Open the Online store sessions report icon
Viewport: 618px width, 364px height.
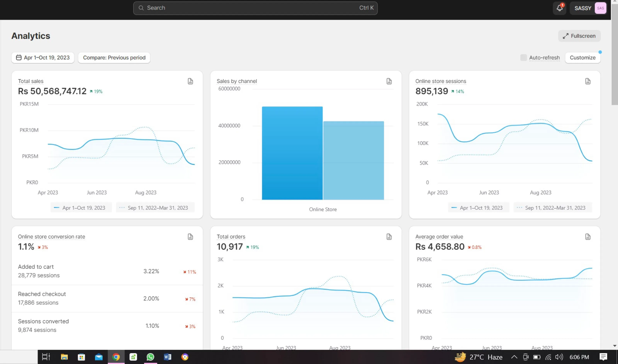point(588,81)
